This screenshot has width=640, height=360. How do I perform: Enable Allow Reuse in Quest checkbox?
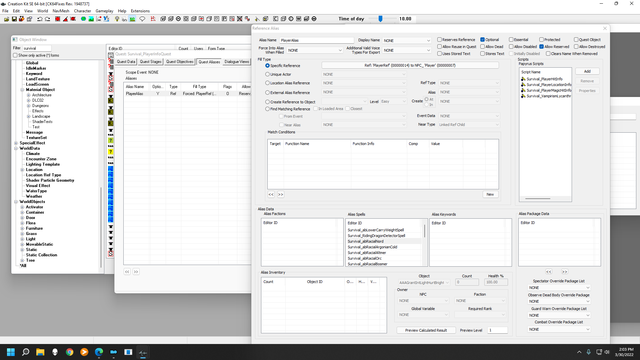tap(440, 47)
